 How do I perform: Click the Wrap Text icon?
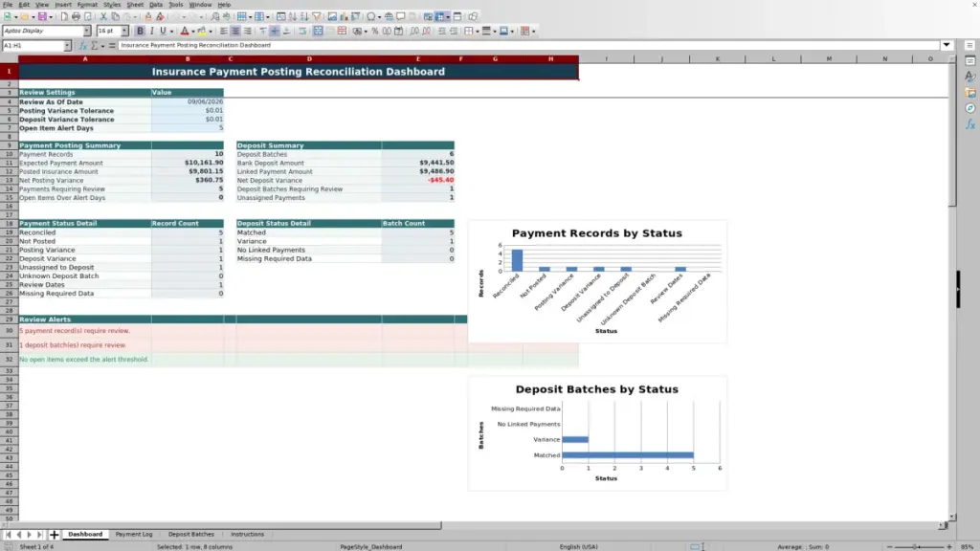click(302, 32)
